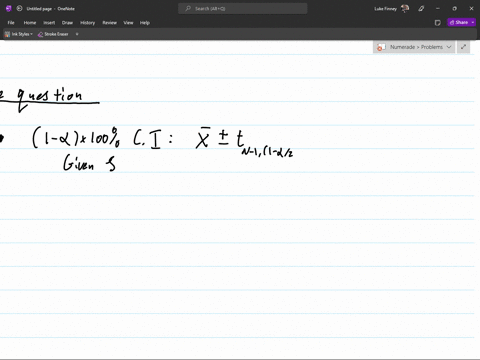The width and height of the screenshot is (480, 360).
Task: Click the back navigation arrow icon
Action: (19, 9)
